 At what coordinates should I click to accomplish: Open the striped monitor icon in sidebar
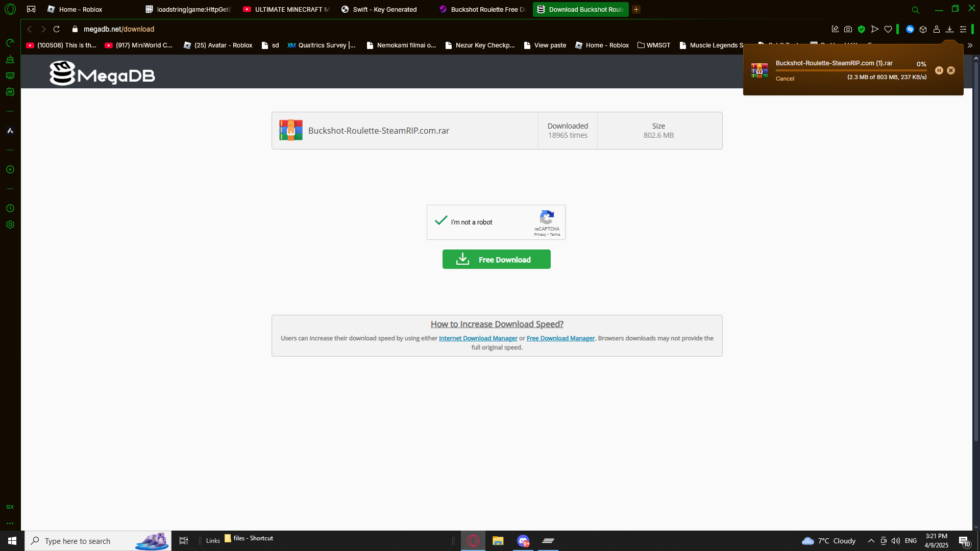tap(10, 76)
